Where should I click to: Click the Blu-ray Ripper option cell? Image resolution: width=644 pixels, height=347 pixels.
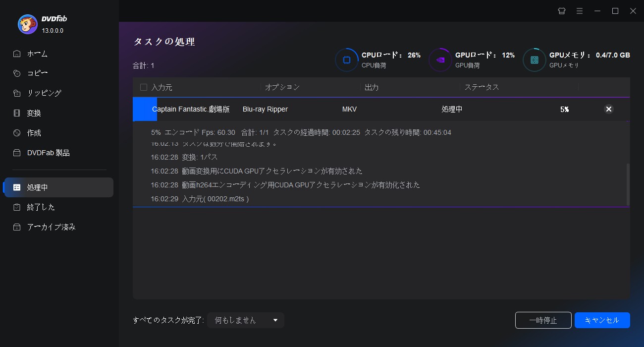[x=265, y=109]
